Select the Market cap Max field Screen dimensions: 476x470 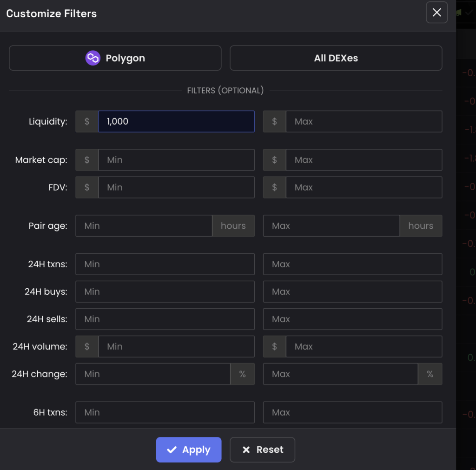(x=363, y=160)
